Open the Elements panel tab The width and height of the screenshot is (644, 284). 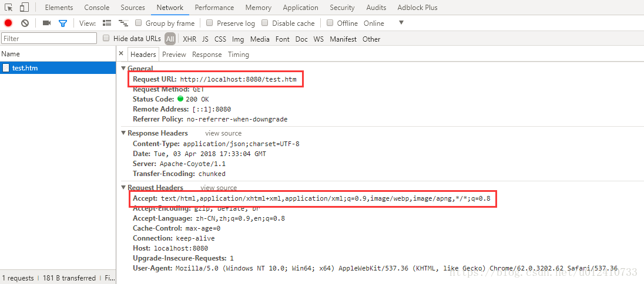[x=59, y=8]
